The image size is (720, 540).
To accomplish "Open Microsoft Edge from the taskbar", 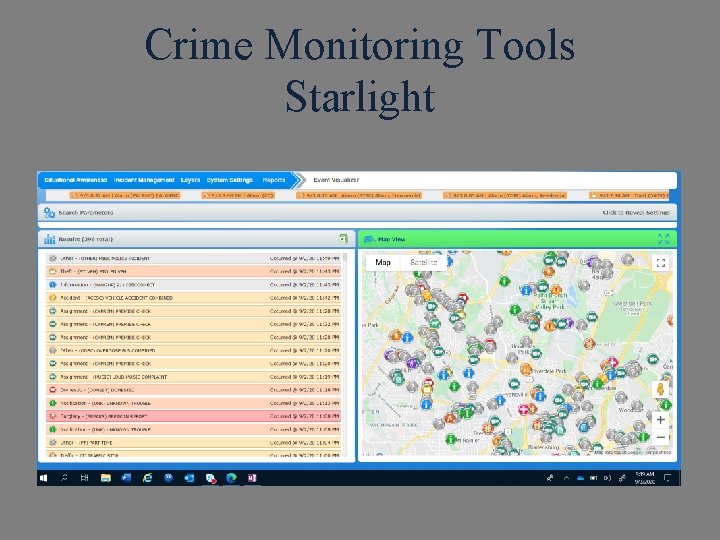I will pyautogui.click(x=231, y=478).
